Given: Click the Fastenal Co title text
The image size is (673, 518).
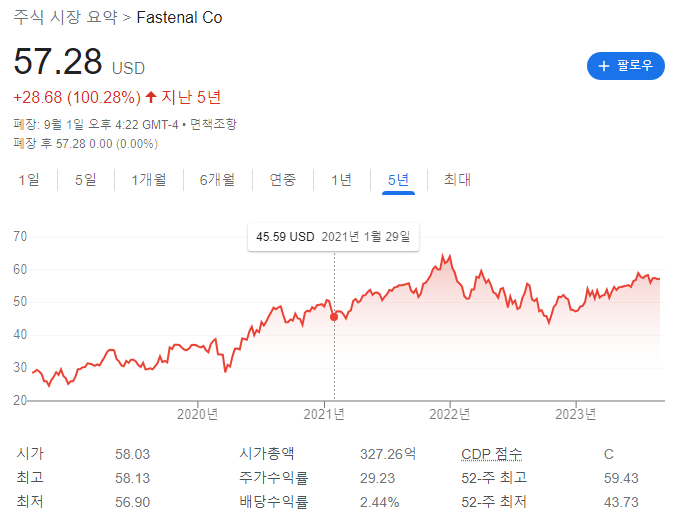Looking at the screenshot, I should [x=179, y=18].
